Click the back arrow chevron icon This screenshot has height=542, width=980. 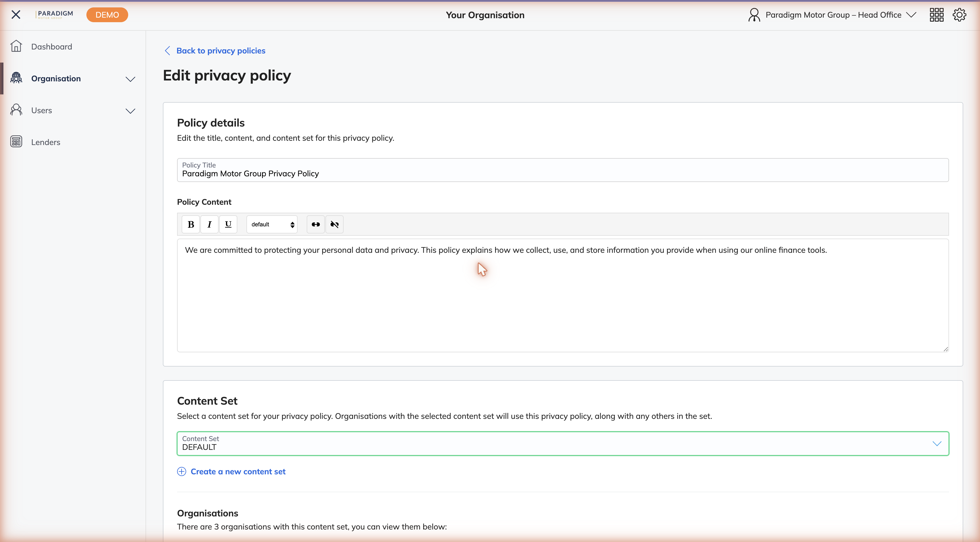(x=167, y=51)
